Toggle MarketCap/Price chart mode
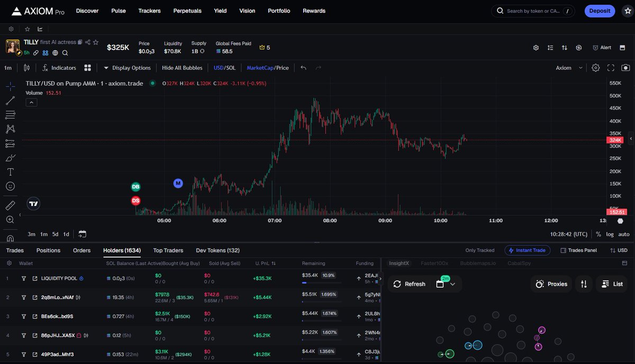This screenshot has width=635, height=364. click(x=268, y=68)
